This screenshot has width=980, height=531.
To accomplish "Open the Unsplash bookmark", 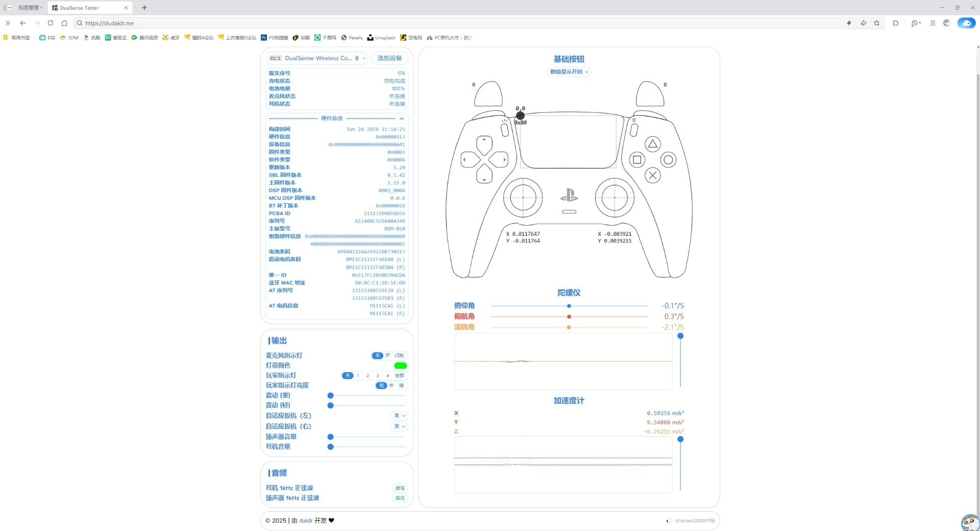I will pyautogui.click(x=381, y=38).
